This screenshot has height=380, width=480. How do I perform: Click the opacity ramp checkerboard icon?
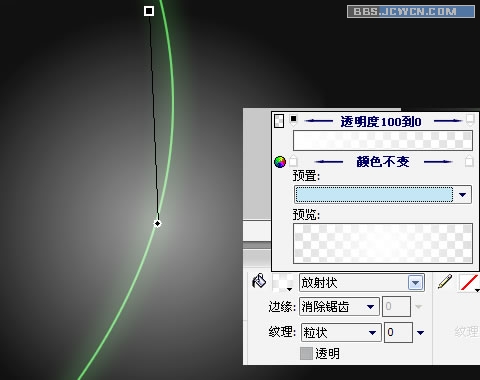[x=279, y=121]
